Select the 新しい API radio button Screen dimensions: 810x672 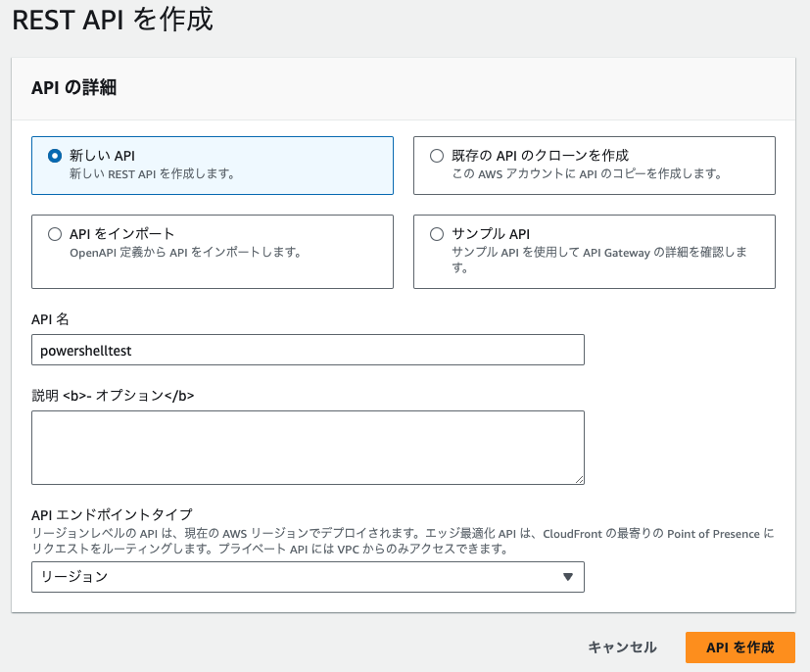[55, 156]
